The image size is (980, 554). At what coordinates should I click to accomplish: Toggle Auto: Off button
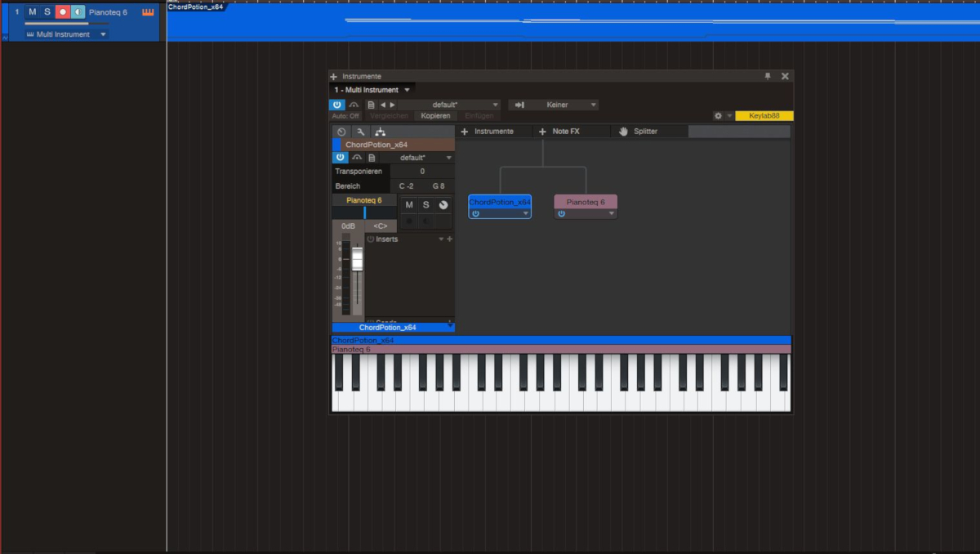click(345, 116)
